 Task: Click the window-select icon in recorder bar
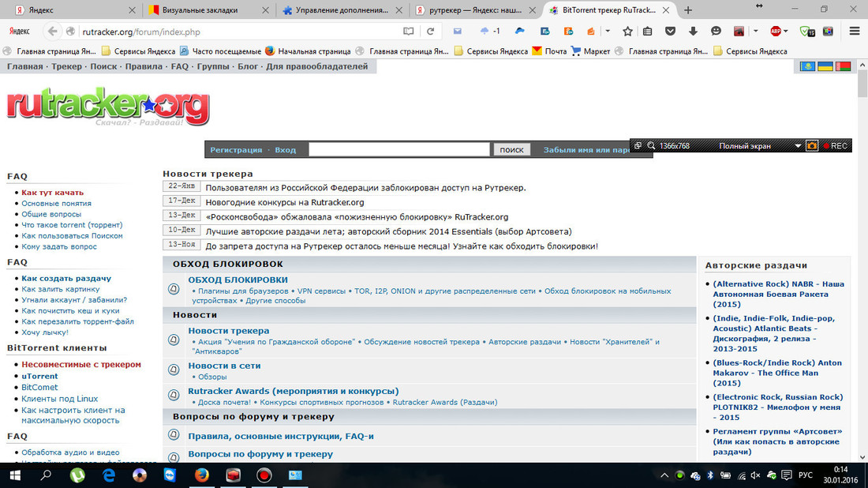click(x=638, y=146)
